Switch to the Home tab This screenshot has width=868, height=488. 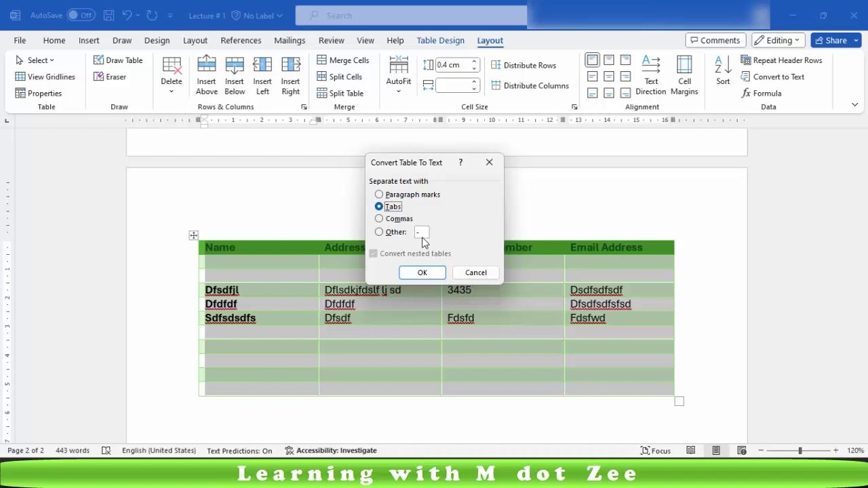click(x=54, y=40)
